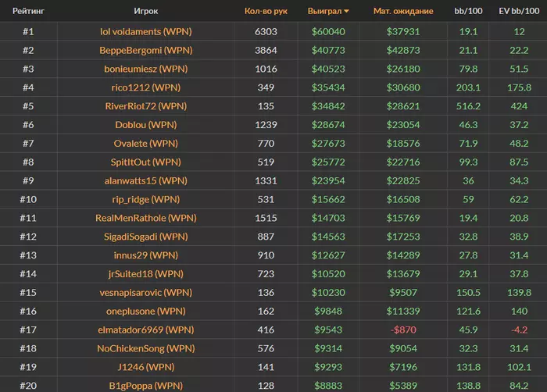Click the Рейтинг column header

(x=27, y=12)
